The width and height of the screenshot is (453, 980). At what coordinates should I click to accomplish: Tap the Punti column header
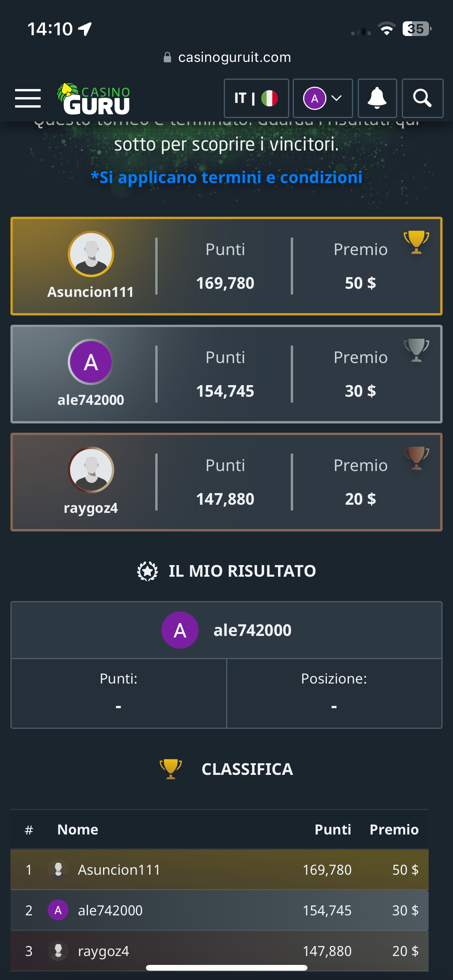(x=333, y=829)
